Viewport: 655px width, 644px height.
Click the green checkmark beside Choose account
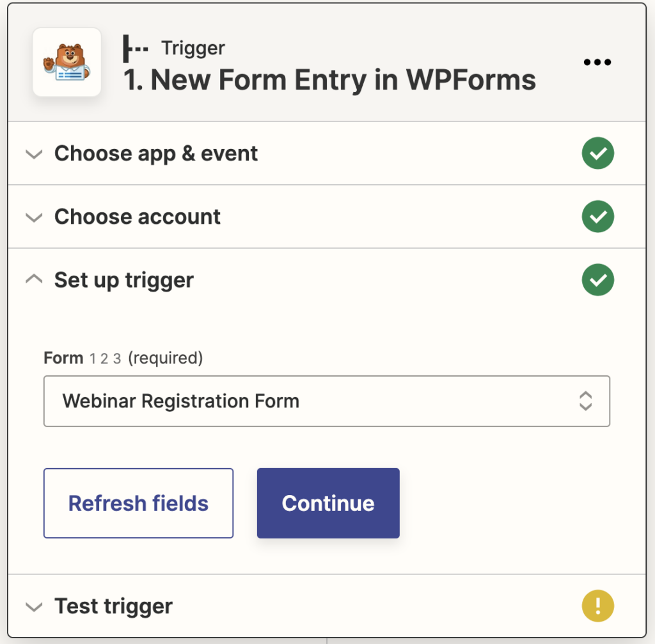coord(597,216)
